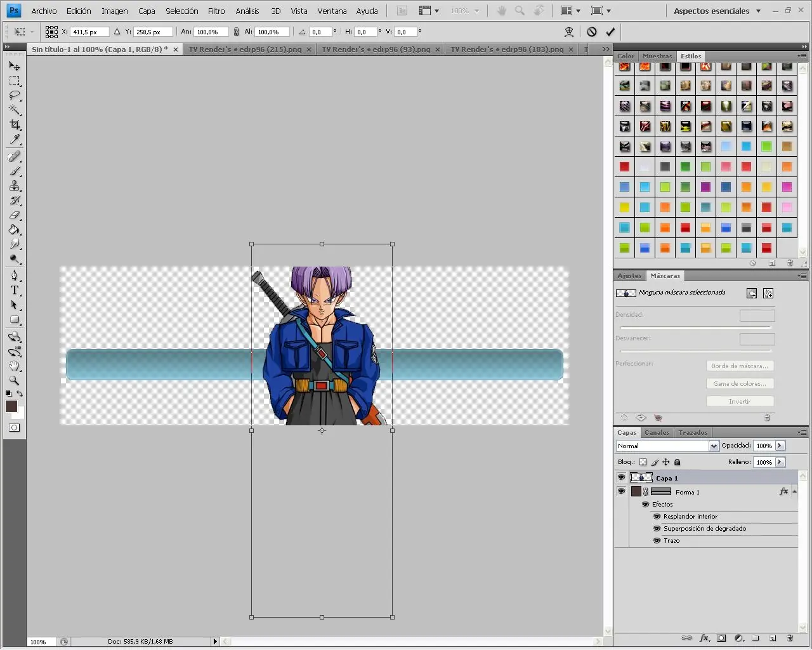Collapse Forma 1 layer effects list
This screenshot has width=812, height=650.
point(794,491)
